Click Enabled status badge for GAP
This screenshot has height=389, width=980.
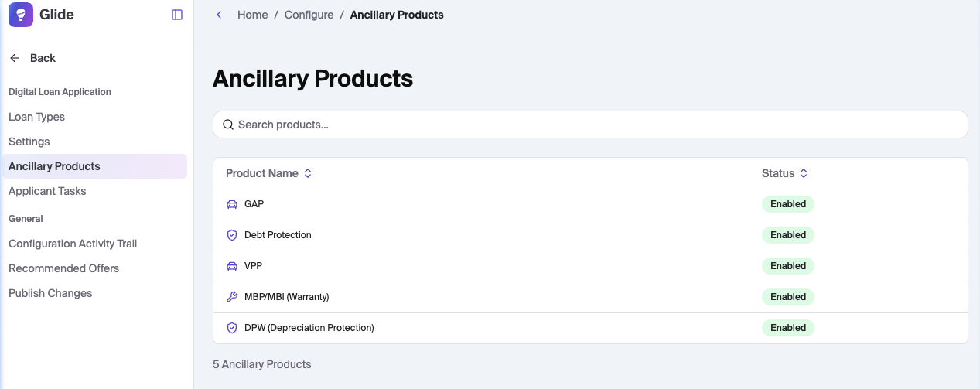788,204
